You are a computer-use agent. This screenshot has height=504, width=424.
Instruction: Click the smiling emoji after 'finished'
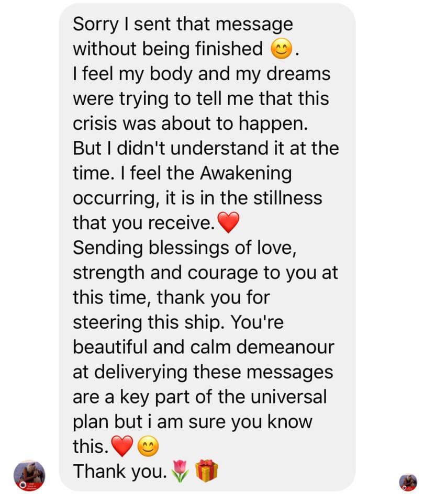(x=281, y=49)
